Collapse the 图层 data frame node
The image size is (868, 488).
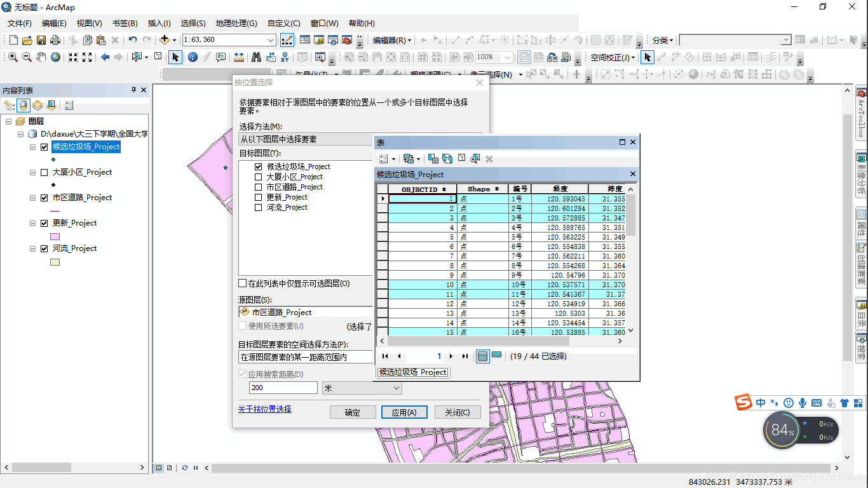click(9, 121)
